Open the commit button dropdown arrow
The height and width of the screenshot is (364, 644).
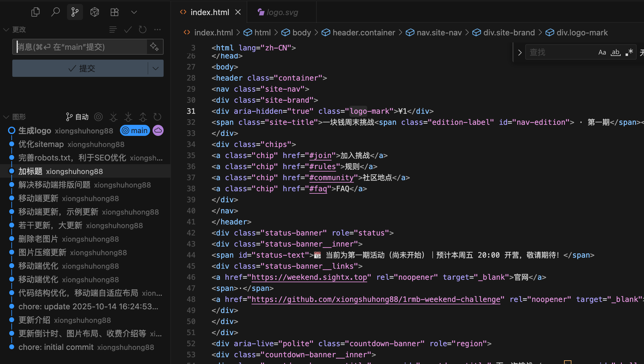click(156, 68)
